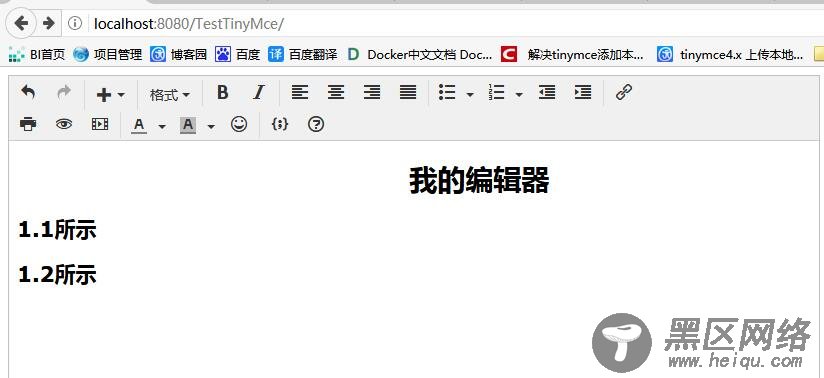824x378 pixels.
Task: Click the redo toolbar button
Action: (x=64, y=93)
